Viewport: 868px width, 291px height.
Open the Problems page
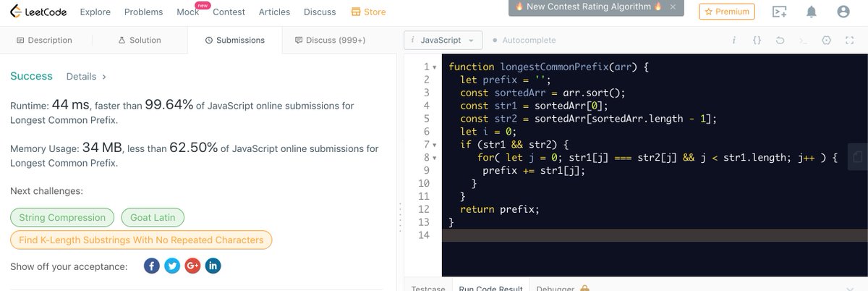point(143,12)
